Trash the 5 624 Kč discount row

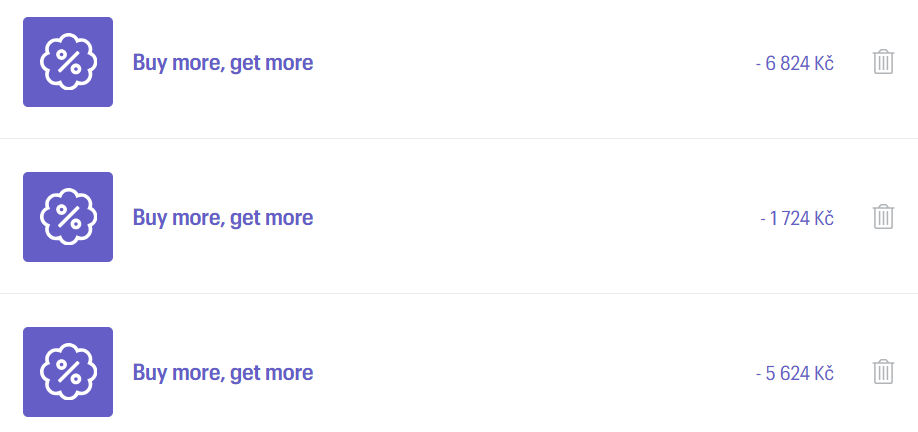pyautogui.click(x=883, y=372)
